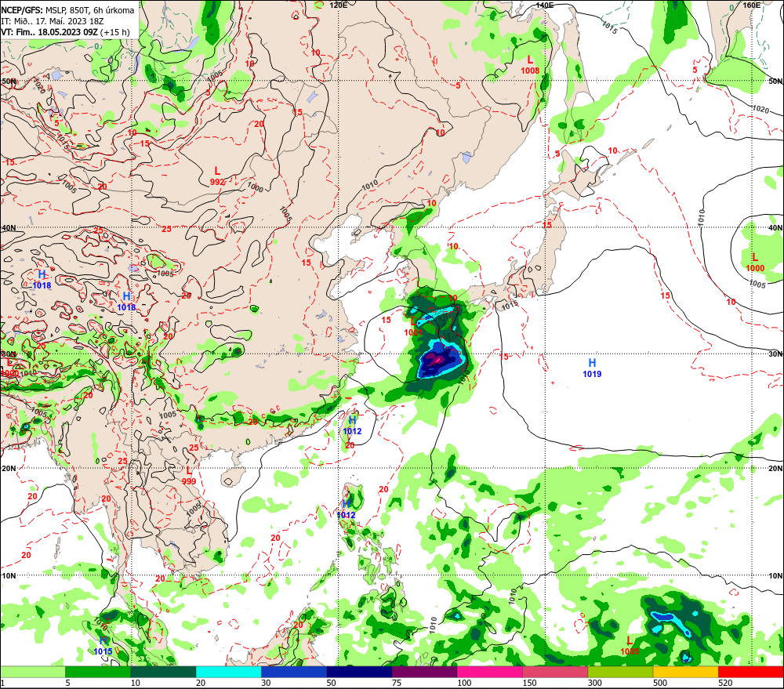Click the red 520+ legend swatch
784x689 pixels.
tap(751, 672)
